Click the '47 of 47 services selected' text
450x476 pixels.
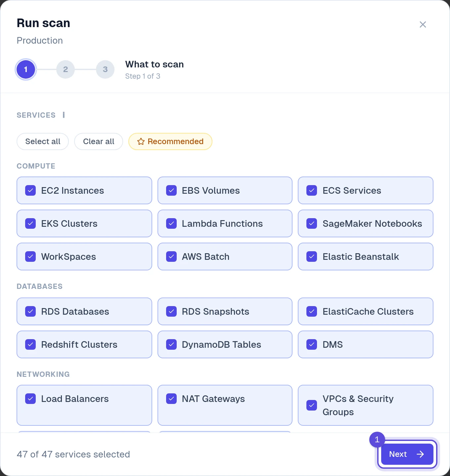(x=73, y=454)
